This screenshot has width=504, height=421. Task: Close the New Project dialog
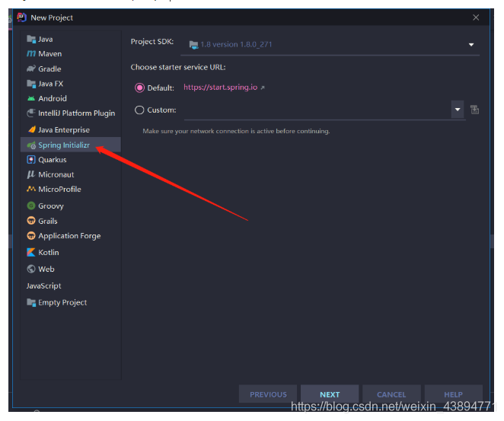(x=476, y=18)
